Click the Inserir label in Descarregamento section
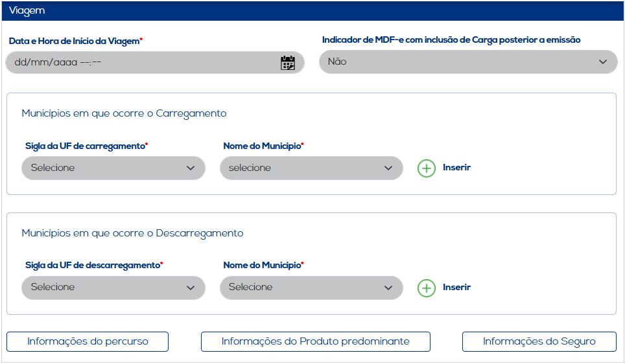The image size is (625, 364). pyautogui.click(x=456, y=287)
